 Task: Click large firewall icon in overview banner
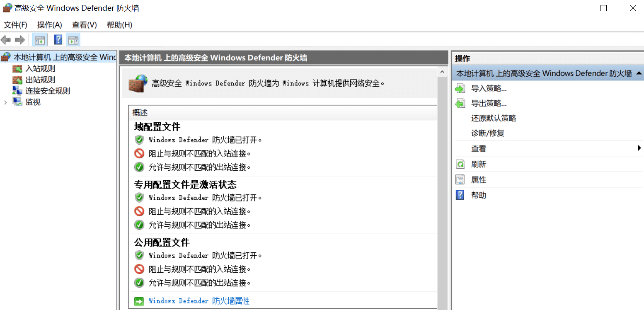pos(138,83)
